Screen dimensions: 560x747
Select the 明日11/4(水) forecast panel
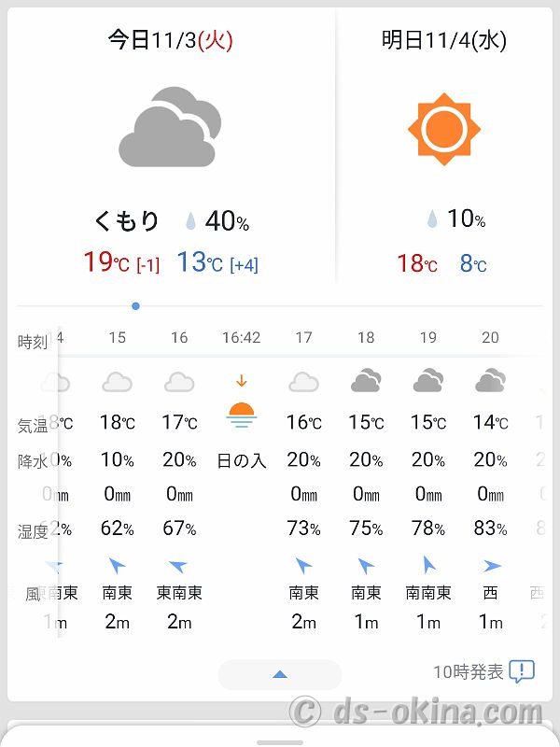[444, 146]
